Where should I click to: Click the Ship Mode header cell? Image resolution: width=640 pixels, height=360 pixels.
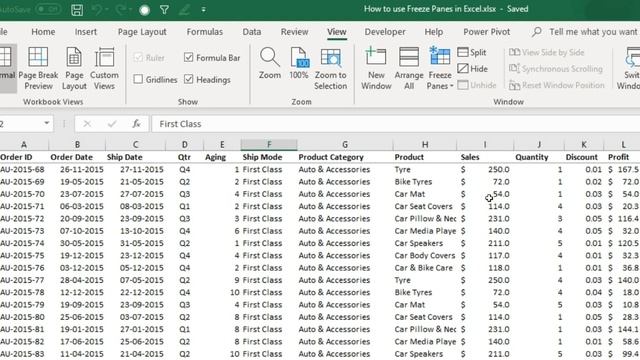tap(269, 157)
